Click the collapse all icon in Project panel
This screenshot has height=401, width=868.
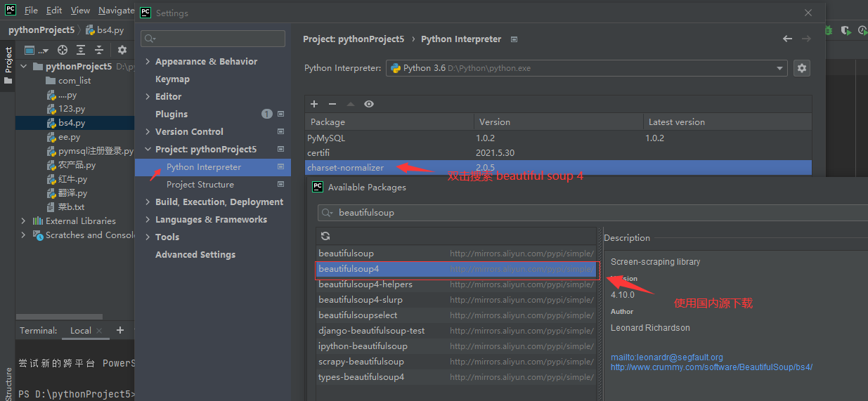click(x=99, y=50)
